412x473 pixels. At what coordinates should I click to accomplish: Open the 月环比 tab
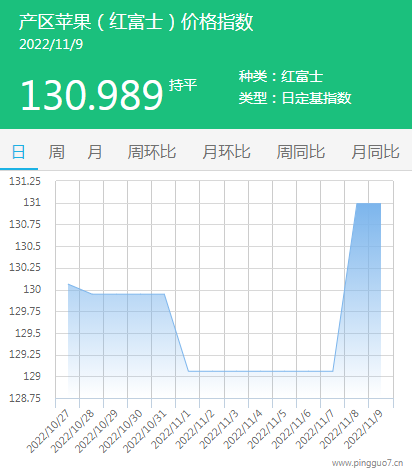point(226,152)
